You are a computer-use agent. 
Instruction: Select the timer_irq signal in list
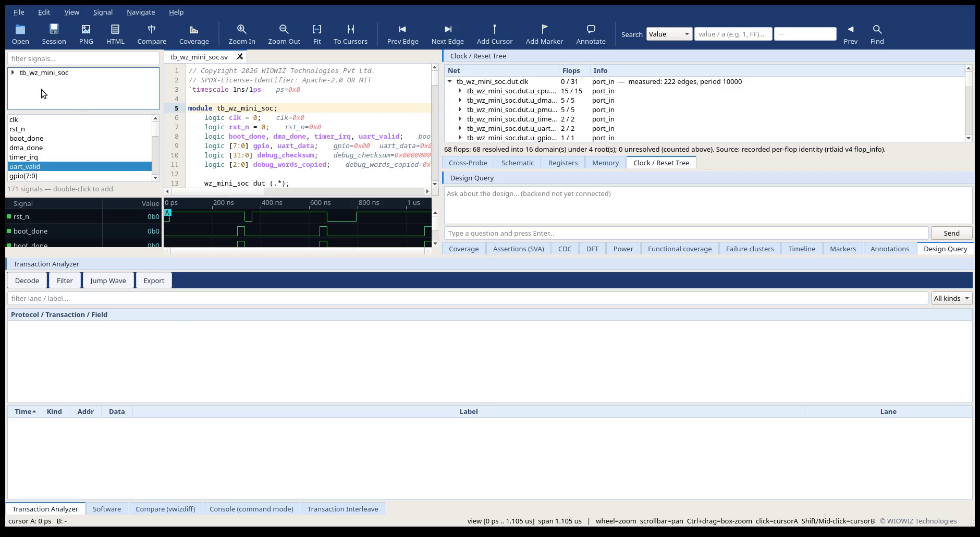click(x=79, y=157)
